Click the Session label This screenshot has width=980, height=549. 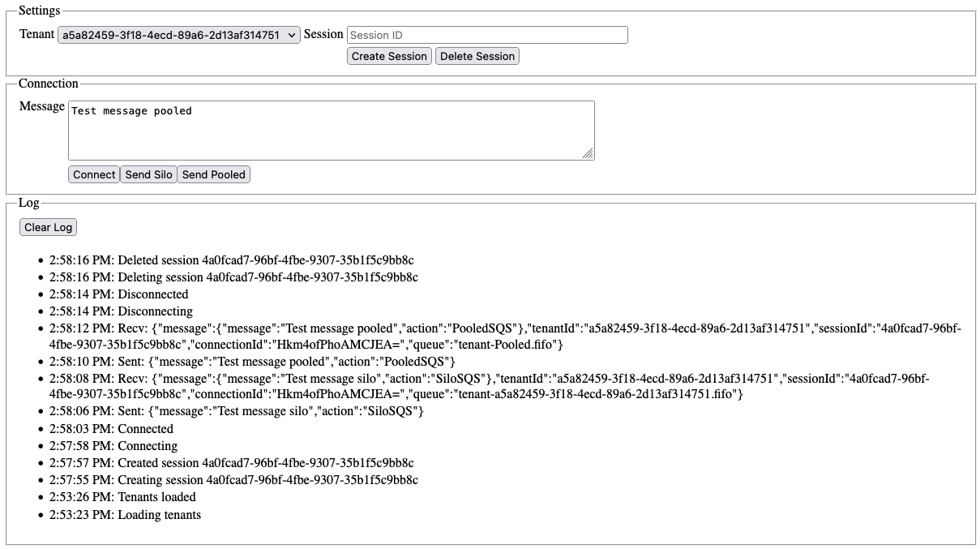pos(323,34)
